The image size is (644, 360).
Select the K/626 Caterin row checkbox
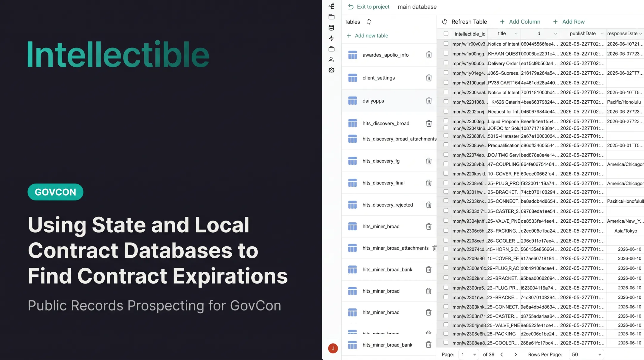pos(446,101)
